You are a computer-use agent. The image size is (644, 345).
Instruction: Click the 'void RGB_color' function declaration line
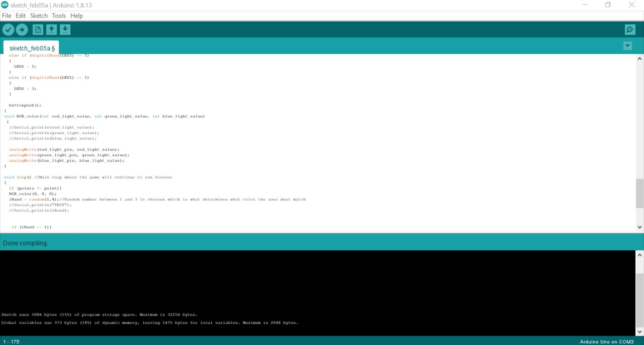pos(104,116)
